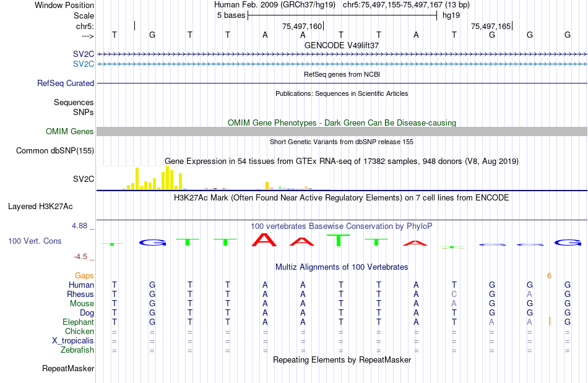
Task: Click the Publications: Sequences in Scientific Articles title
Action: pyautogui.click(x=342, y=93)
